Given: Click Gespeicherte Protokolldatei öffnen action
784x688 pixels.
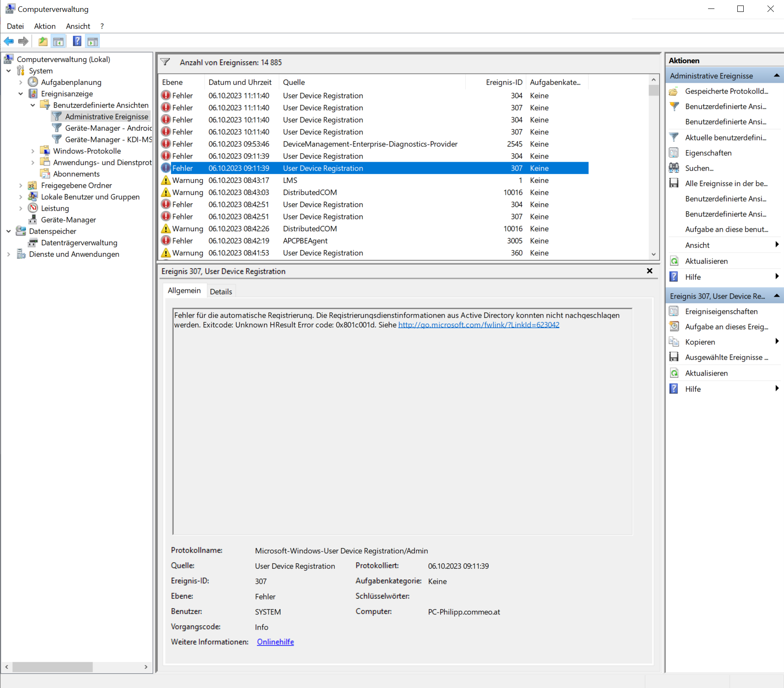Looking at the screenshot, I should click(x=726, y=91).
